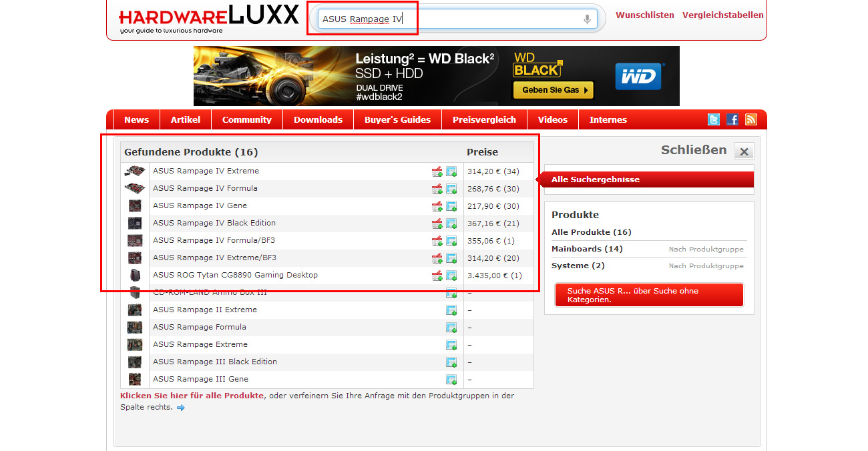
Task: Click blue arrow after 'Spalte rechts.'
Action: pos(181,408)
